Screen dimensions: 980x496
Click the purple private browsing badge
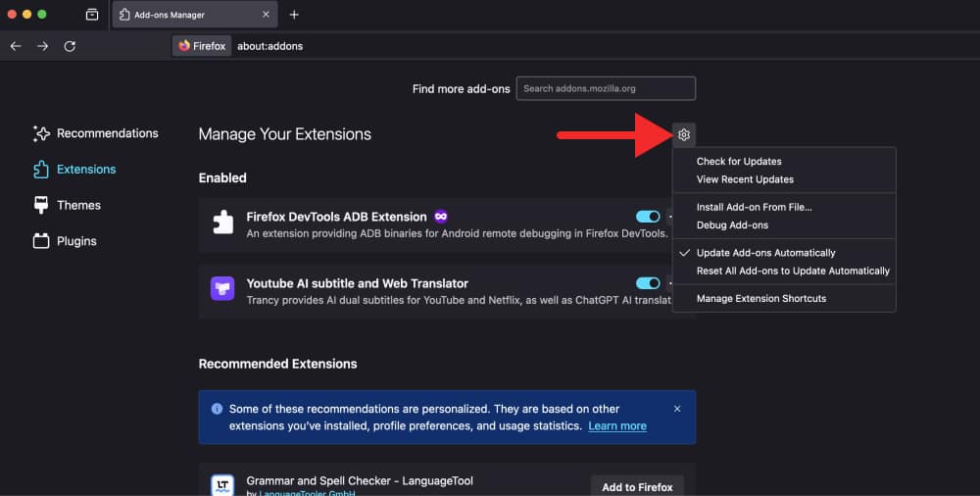coord(441,217)
